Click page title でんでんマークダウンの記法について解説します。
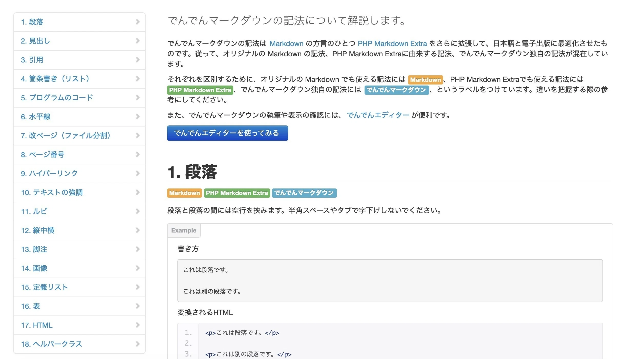This screenshot has height=359, width=644. tap(286, 20)
